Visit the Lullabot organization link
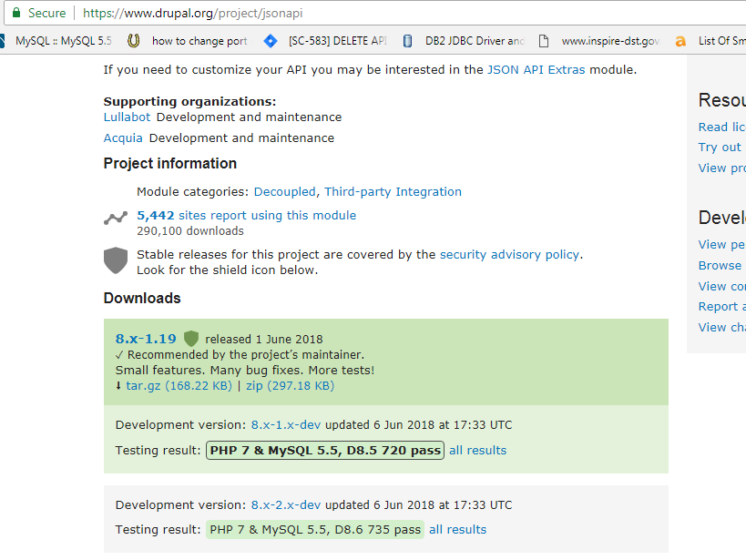Viewport: 746px width, 560px height. [x=127, y=117]
